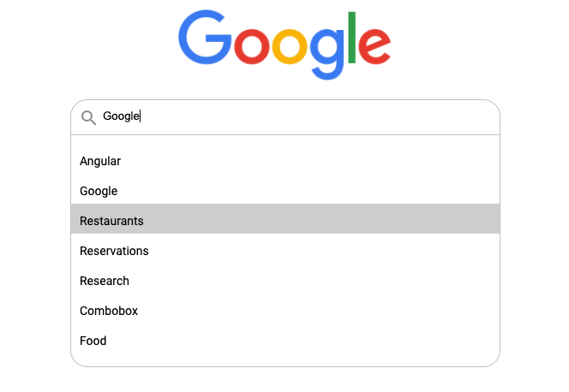Viewport: 569px width, 392px height.
Task: Click the blue capital G in logo
Action: (x=205, y=38)
